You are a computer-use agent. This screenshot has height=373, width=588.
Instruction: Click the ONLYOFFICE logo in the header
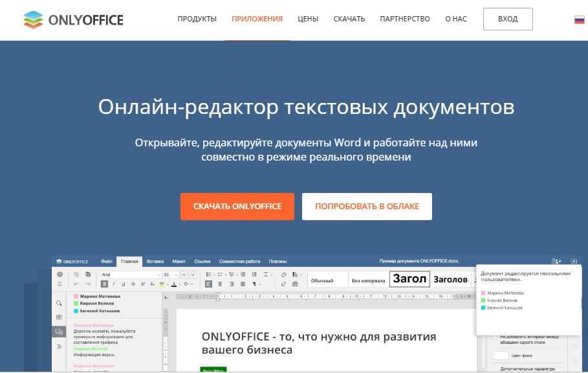(72, 19)
